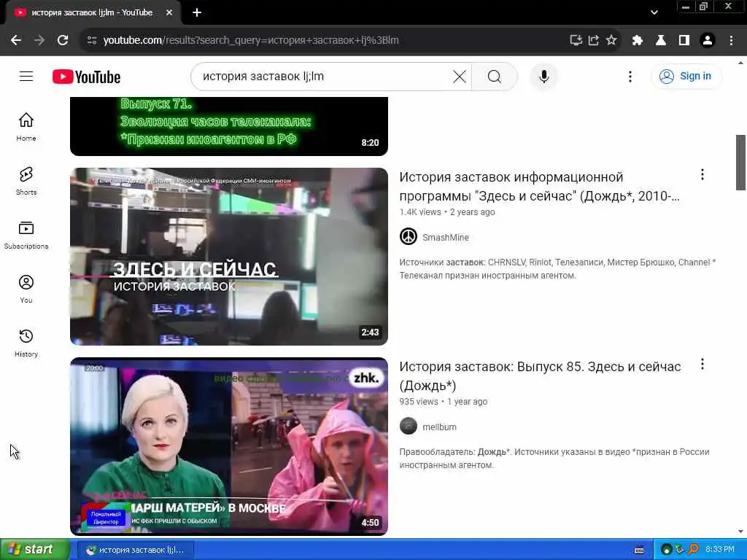747x560 pixels.
Task: Play the Выпуск 71 thumbnail video
Action: pos(228,126)
